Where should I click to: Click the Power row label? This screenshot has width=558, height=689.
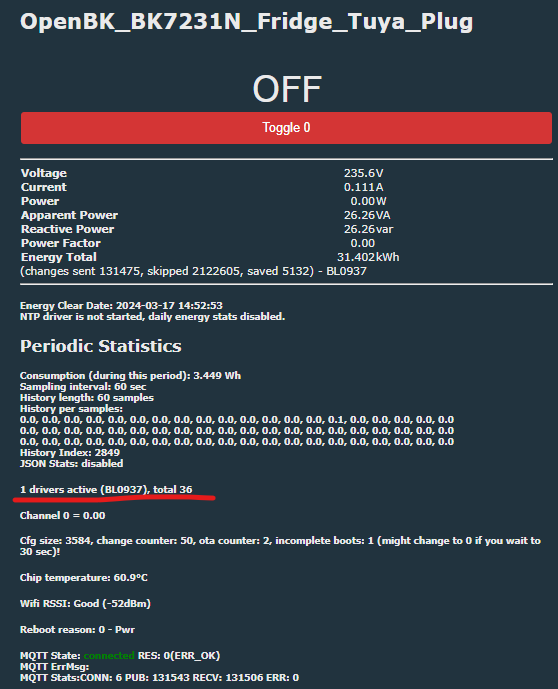coord(40,201)
